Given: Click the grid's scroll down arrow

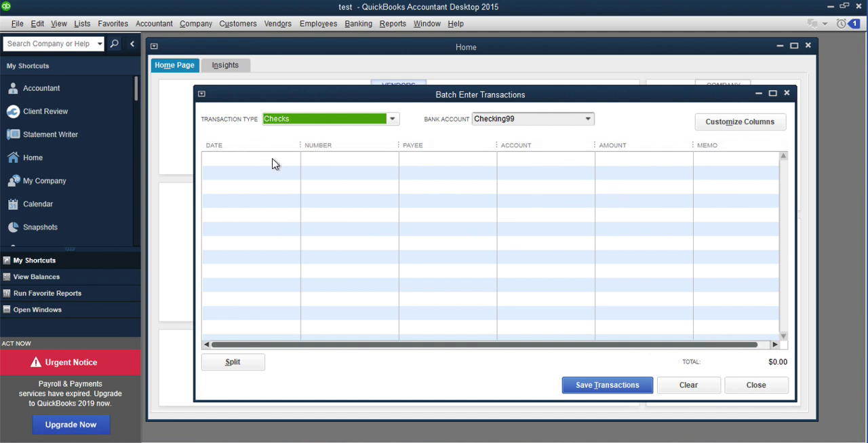Looking at the screenshot, I should [x=783, y=336].
